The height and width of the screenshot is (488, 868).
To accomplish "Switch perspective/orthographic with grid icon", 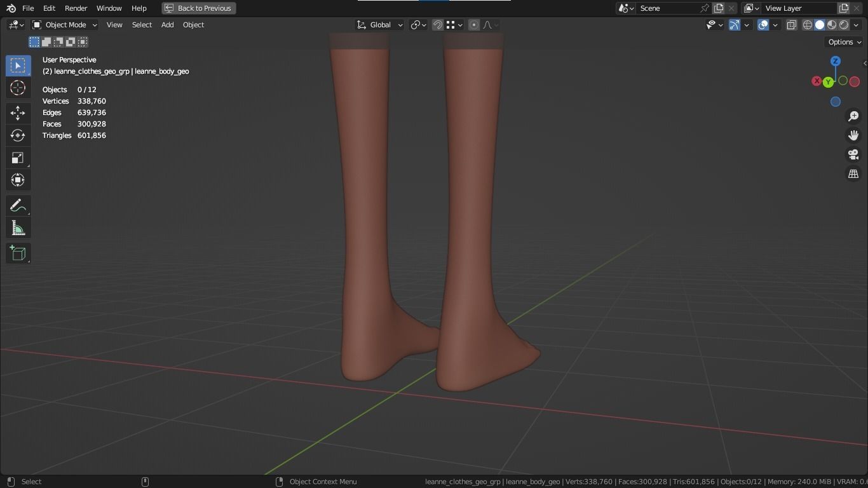I will (853, 173).
